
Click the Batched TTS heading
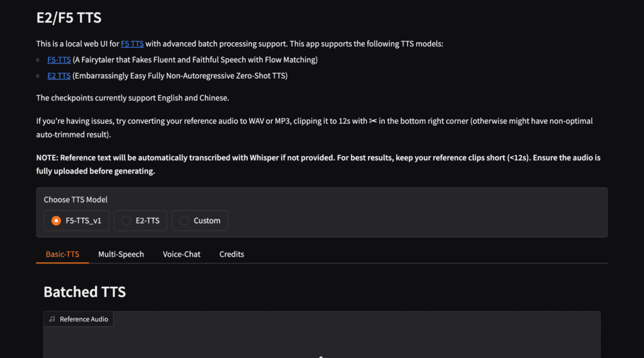85,292
